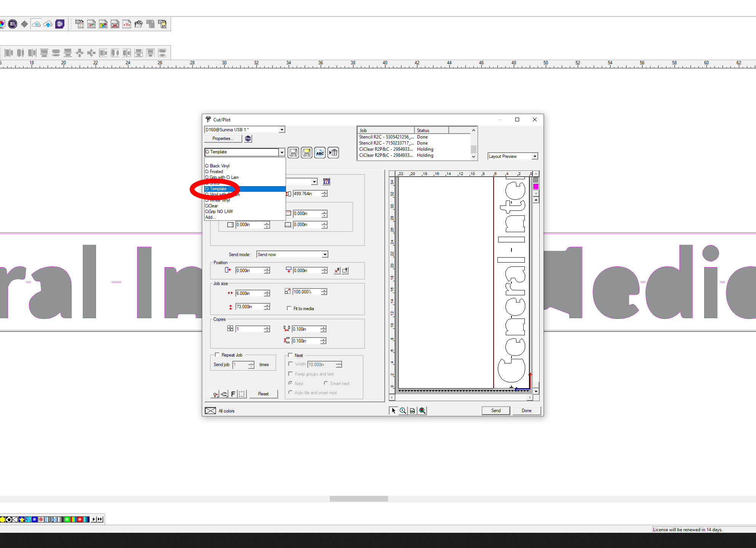
Task: Click the ABC rename preset icon
Action: tap(320, 153)
